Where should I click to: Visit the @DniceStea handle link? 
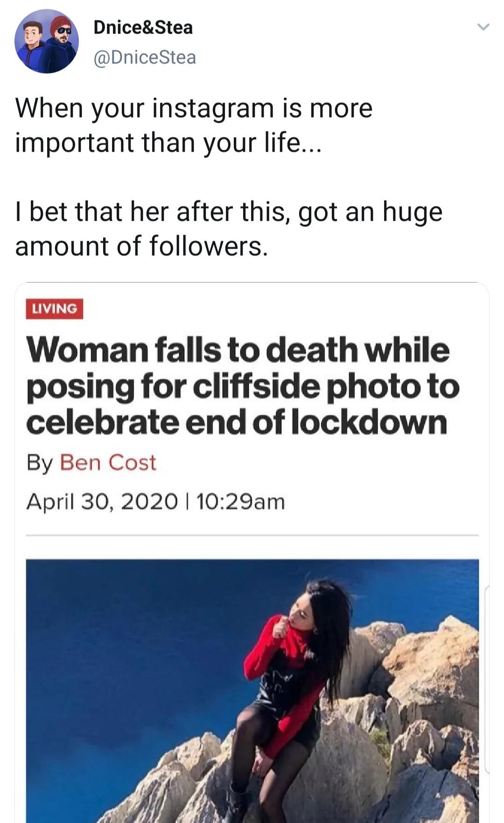[145, 57]
